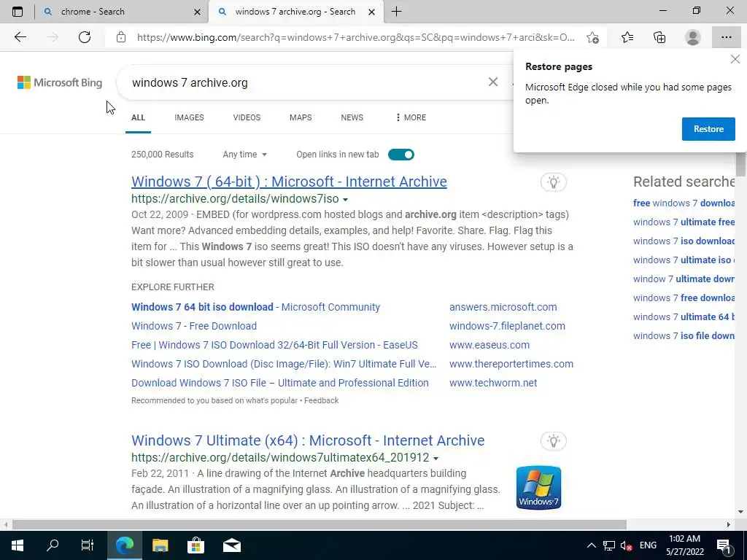Viewport: 747px width, 560px height.
Task: Dismiss the Restore pages popup
Action: click(x=735, y=59)
